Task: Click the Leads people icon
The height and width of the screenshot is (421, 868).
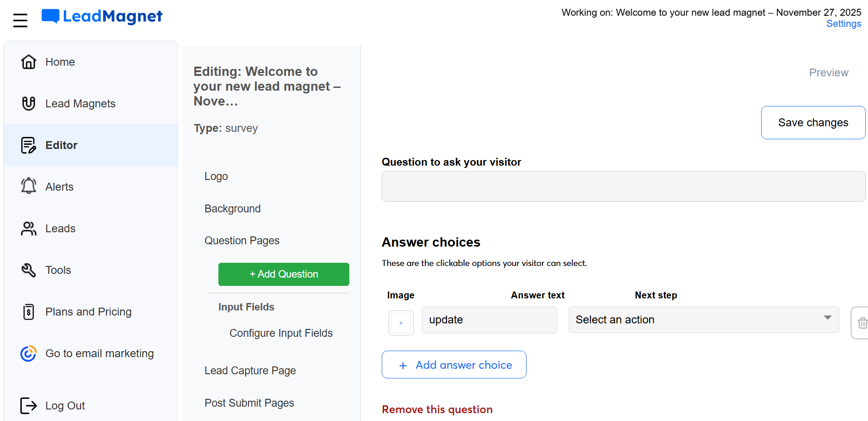Action: click(x=28, y=228)
